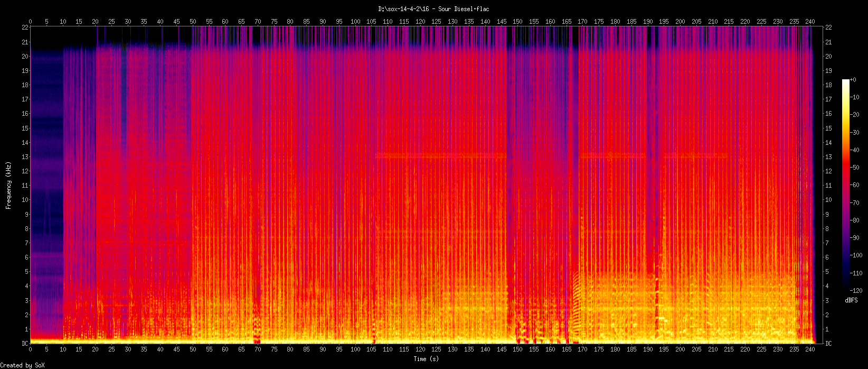The height and width of the screenshot is (369, 868).
Task: Click the '0' label on the top time axis
Action: [31, 22]
